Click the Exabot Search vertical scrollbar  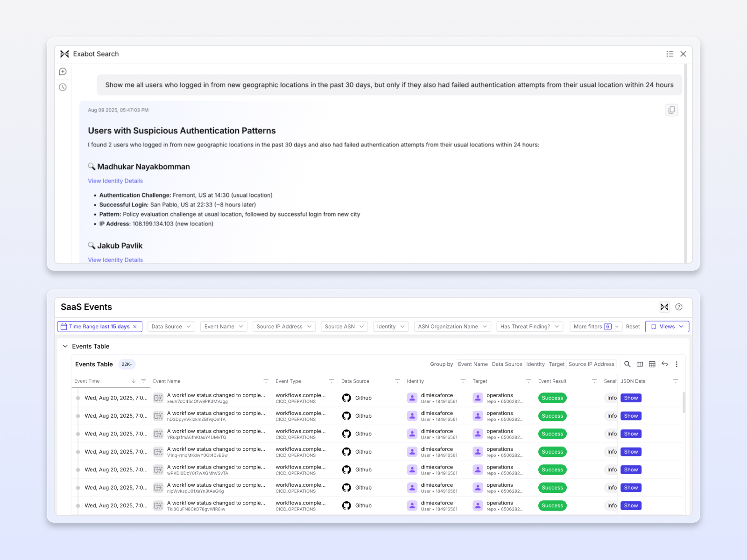click(x=685, y=163)
